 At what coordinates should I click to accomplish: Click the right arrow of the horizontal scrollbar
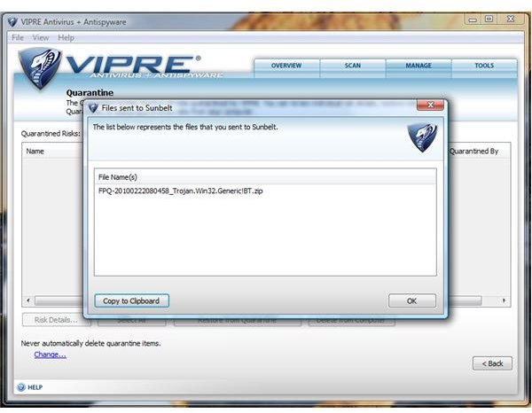coord(504,300)
